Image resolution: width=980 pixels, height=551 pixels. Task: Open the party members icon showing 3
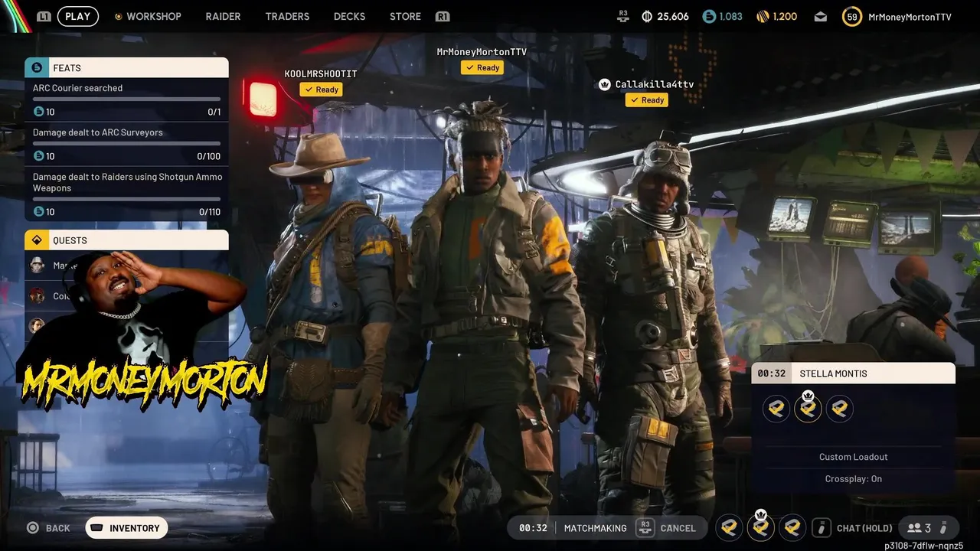[919, 527]
